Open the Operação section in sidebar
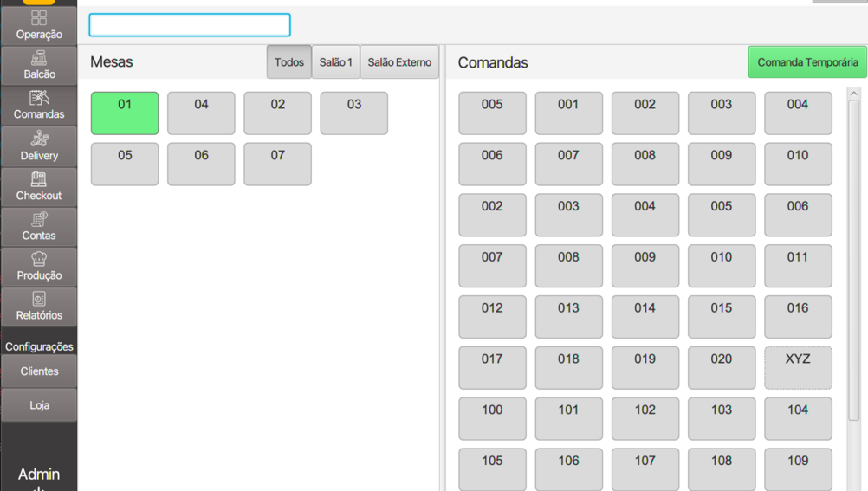 click(x=39, y=25)
